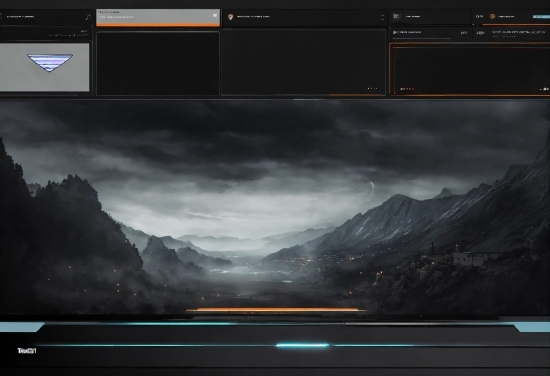550x376 pixels.
Task: Click the dark mountain landscape wallpaper image
Action: (275, 207)
